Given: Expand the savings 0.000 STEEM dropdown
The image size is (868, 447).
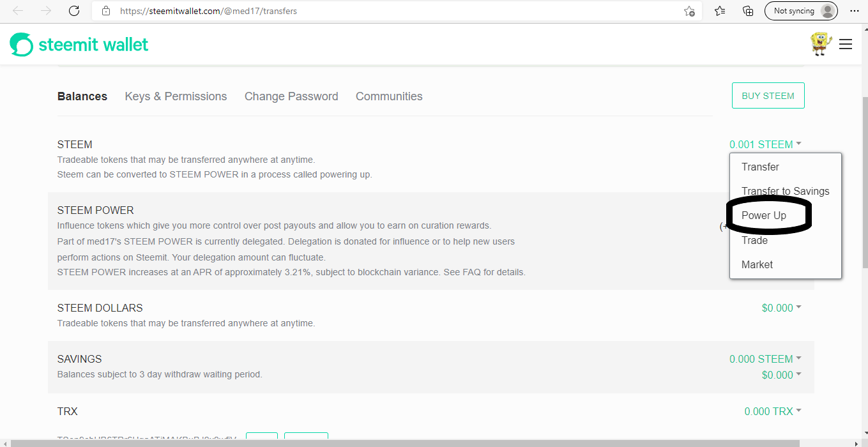Looking at the screenshot, I should (765, 359).
